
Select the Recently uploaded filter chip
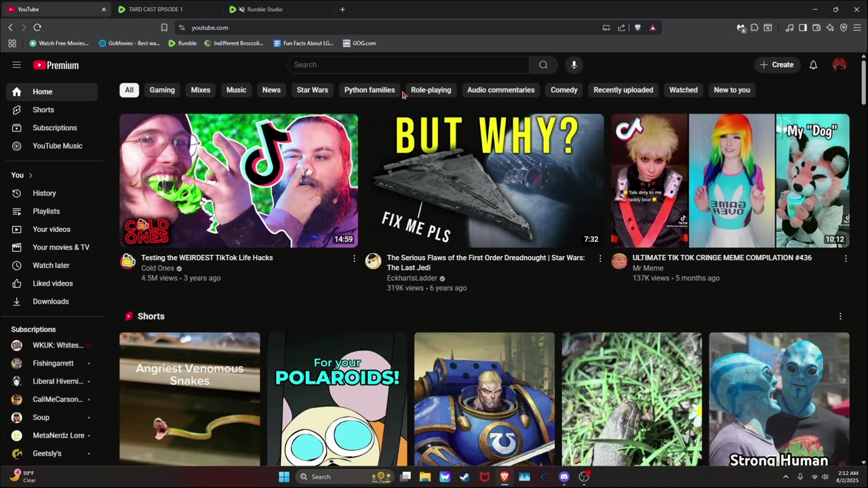[623, 90]
